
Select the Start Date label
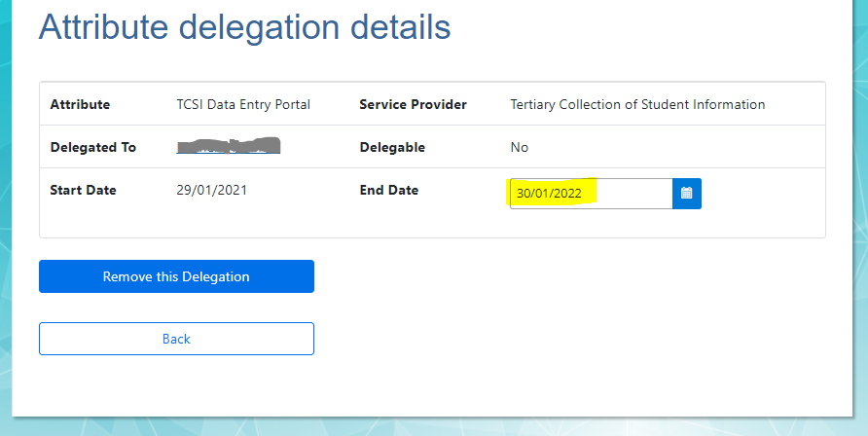pos(83,190)
